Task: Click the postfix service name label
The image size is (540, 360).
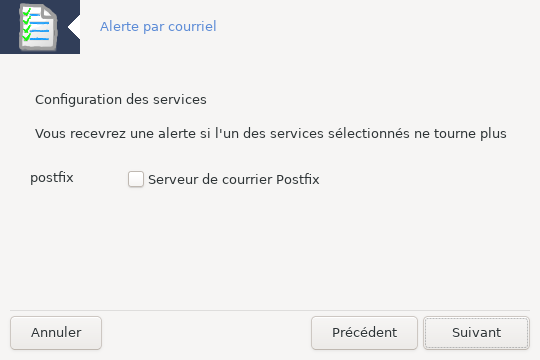Action: point(52,178)
